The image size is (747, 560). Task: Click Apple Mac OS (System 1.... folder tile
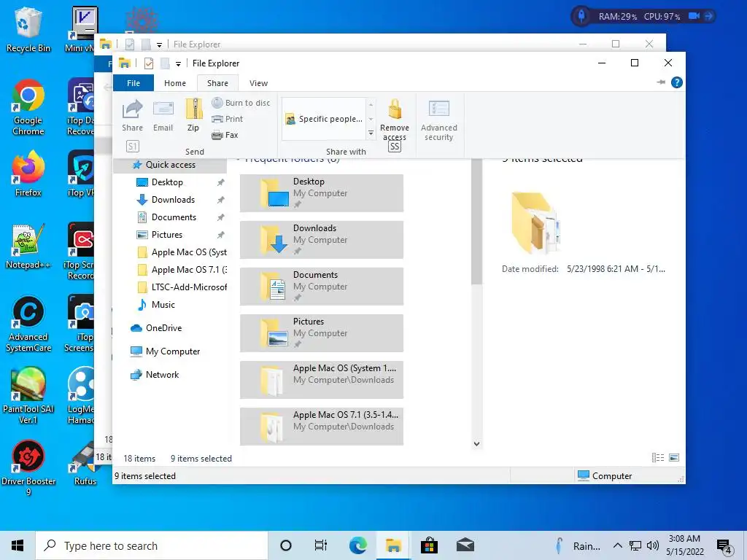point(322,379)
